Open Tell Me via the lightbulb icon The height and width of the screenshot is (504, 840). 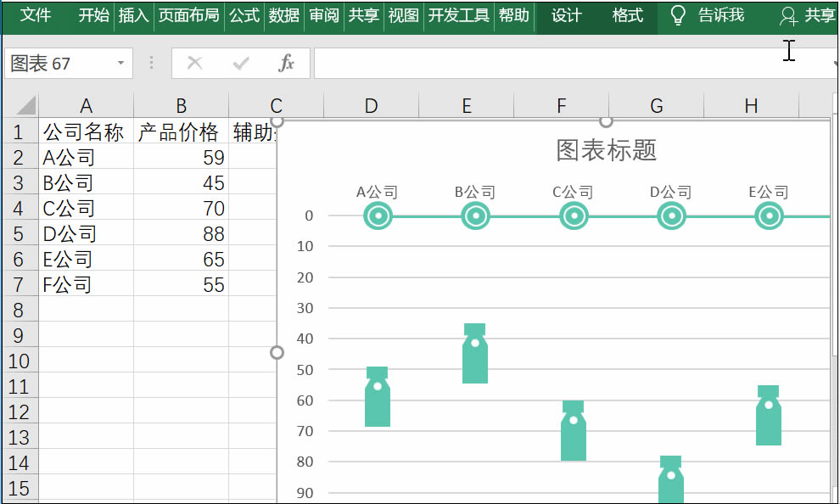click(677, 15)
